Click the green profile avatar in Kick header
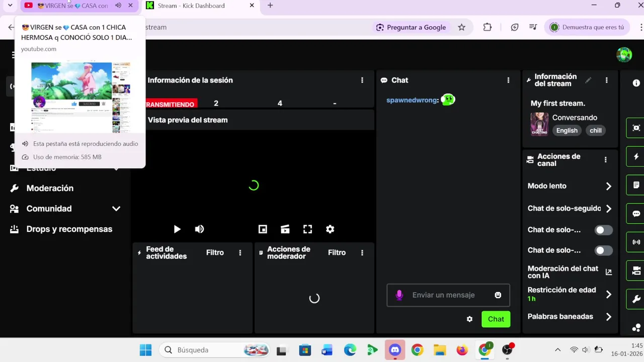Image resolution: width=644 pixels, height=362 pixels. (624, 54)
